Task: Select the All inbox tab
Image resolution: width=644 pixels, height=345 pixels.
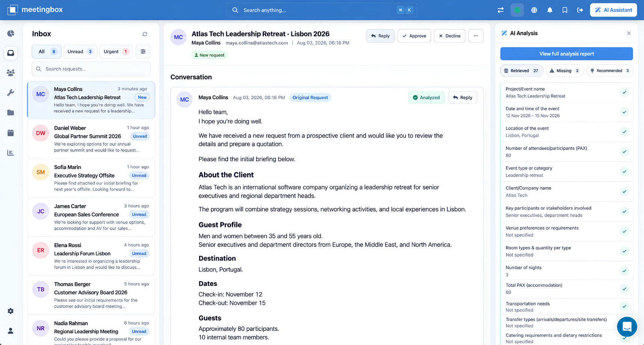Action: pyautogui.click(x=47, y=51)
